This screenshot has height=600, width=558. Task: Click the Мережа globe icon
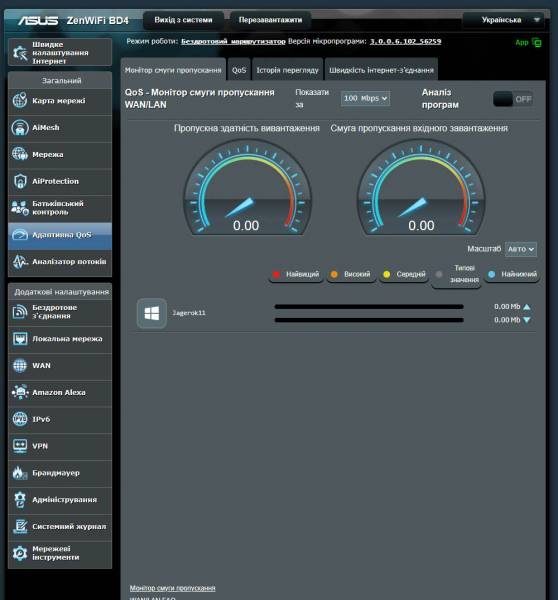coord(20,154)
